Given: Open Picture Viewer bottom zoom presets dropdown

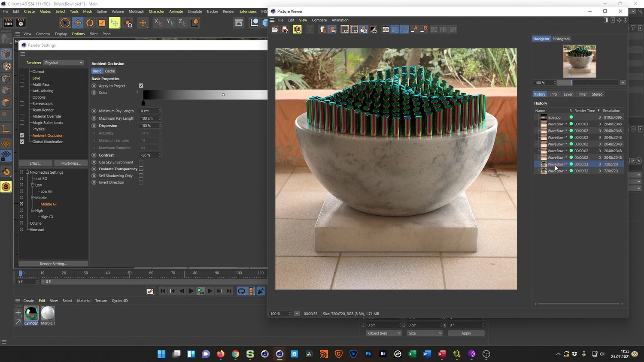Looking at the screenshot, I should click(297, 314).
